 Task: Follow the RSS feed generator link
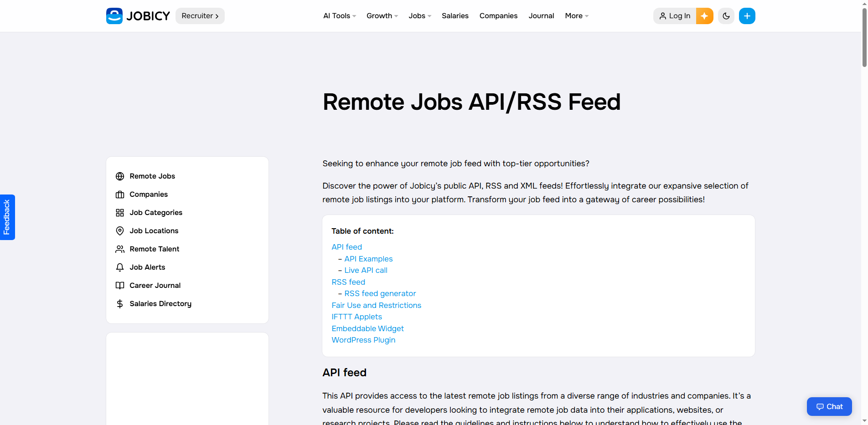(x=380, y=293)
